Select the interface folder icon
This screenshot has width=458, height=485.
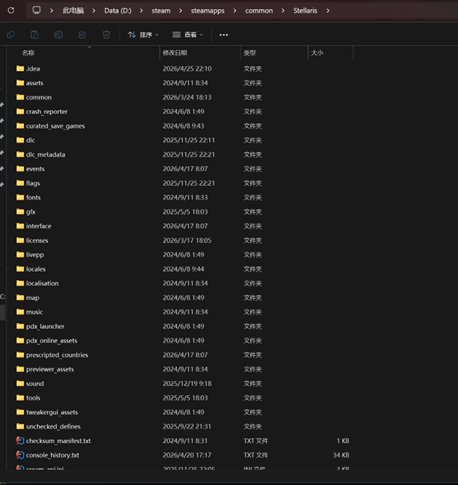click(20, 226)
